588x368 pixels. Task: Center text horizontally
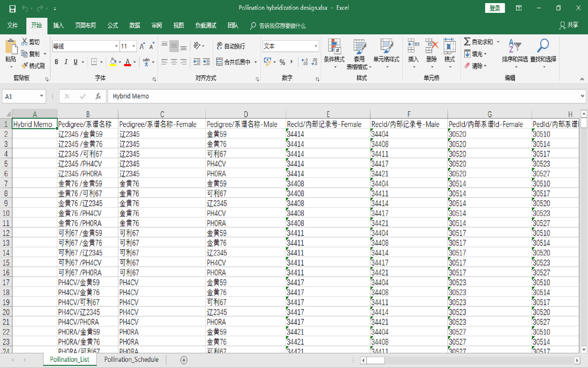tap(174, 62)
